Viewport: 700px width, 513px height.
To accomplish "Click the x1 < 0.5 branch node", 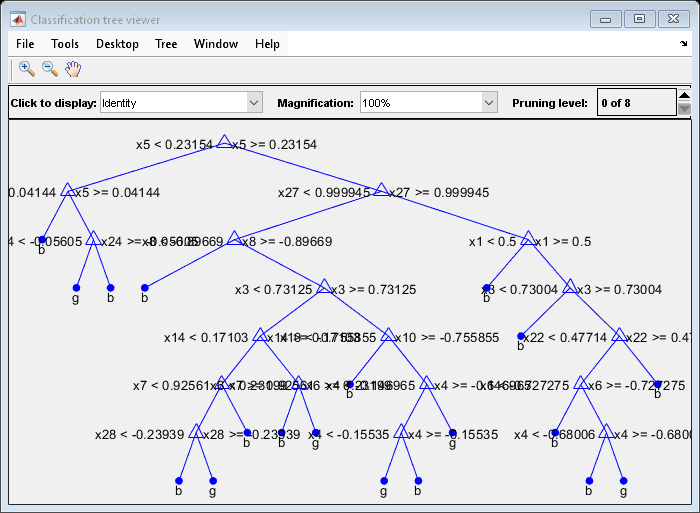I will [528, 238].
